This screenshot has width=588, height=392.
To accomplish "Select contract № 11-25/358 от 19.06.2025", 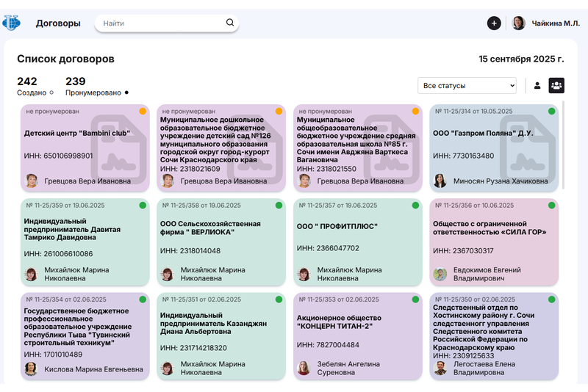I will [x=201, y=205].
